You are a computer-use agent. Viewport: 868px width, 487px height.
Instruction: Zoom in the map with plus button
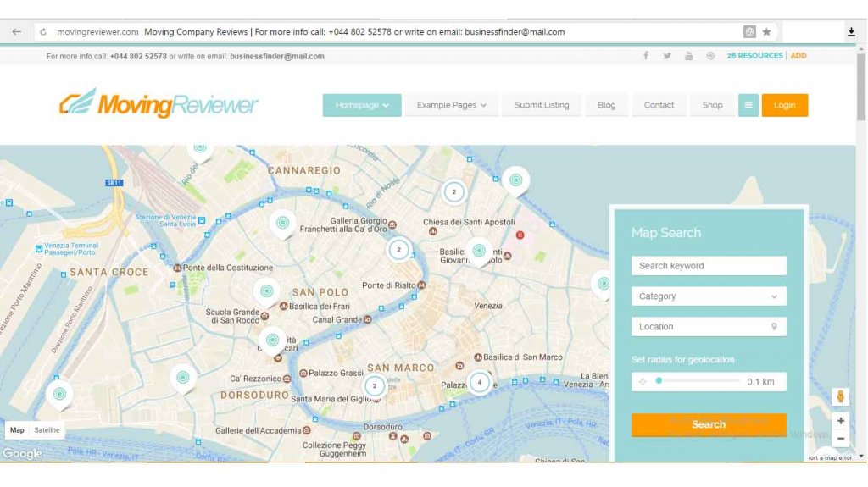[x=840, y=421]
